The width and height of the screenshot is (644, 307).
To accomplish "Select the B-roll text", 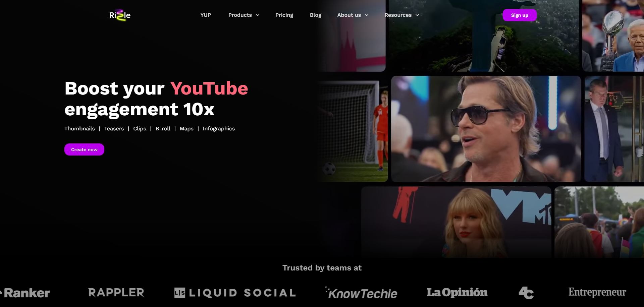I will (x=163, y=129).
